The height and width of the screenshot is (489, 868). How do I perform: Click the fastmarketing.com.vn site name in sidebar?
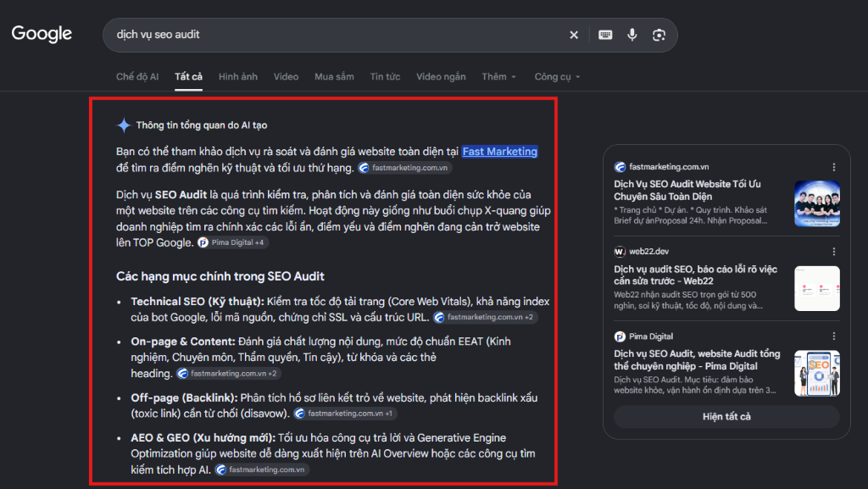click(669, 167)
